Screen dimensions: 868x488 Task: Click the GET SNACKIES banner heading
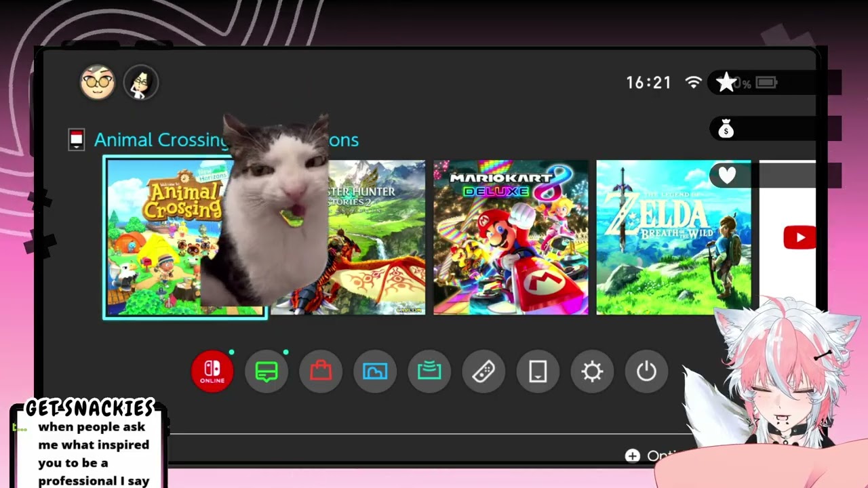(x=90, y=408)
